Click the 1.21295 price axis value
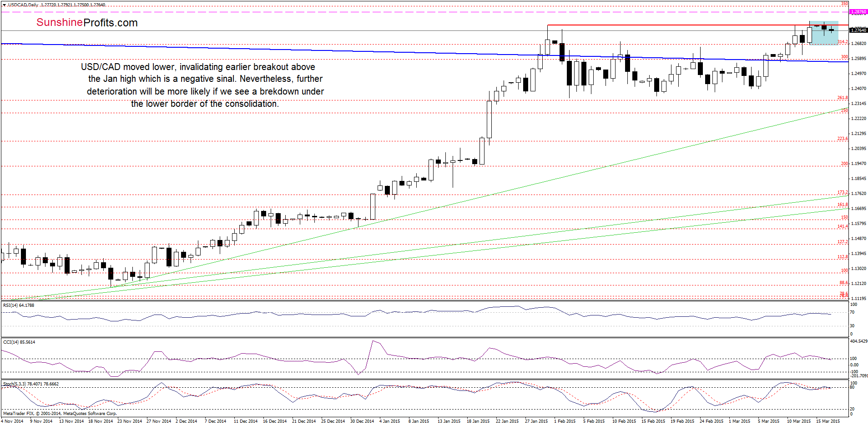The width and height of the screenshot is (868, 425). pos(858,134)
